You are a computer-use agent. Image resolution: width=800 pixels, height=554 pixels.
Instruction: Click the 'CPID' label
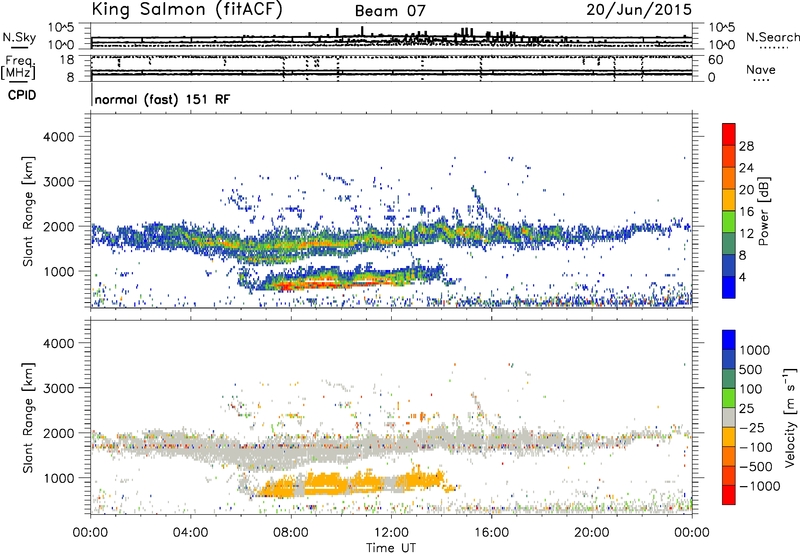(x=22, y=95)
